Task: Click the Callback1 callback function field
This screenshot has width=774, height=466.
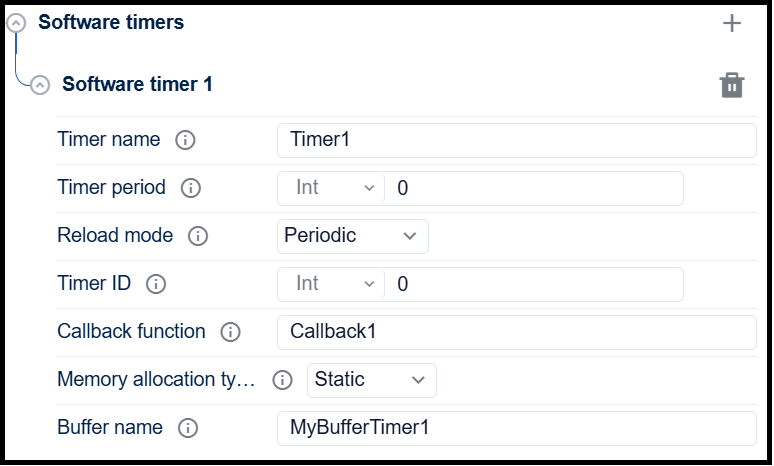Action: 516,332
